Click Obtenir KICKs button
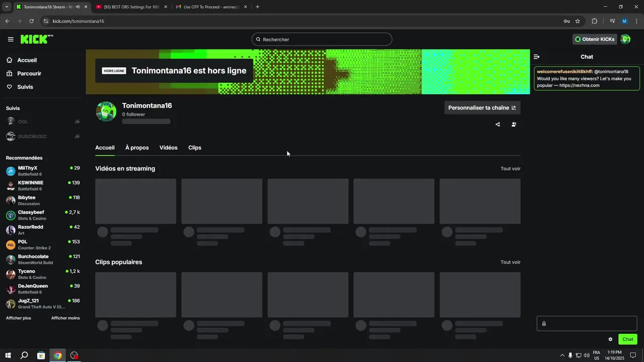Image resolution: width=644 pixels, height=362 pixels. click(595, 39)
